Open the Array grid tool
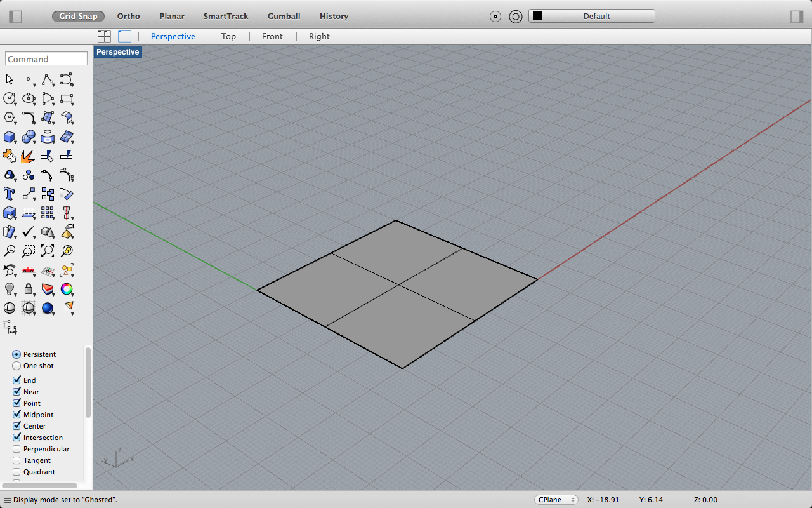Screen dimensions: 812x508 tap(48, 213)
